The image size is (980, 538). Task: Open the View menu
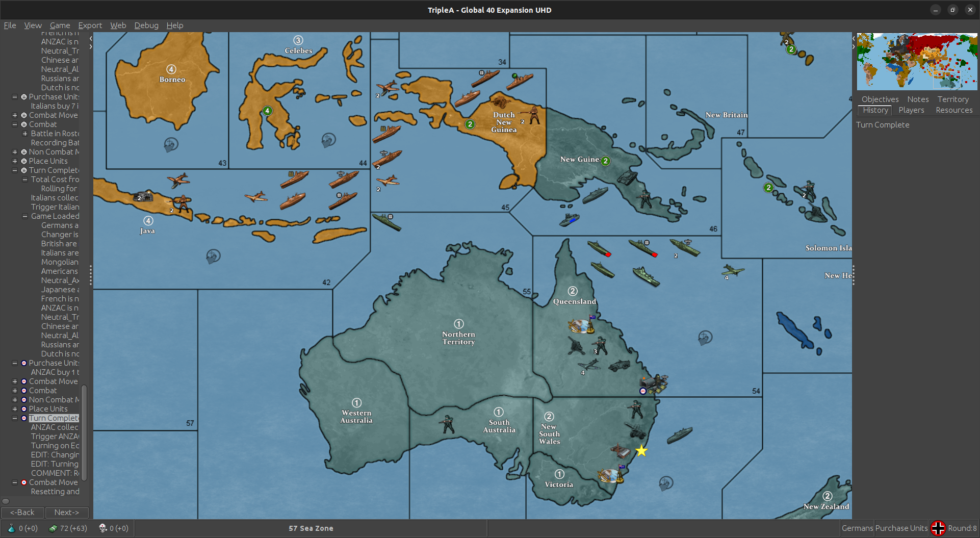(33, 25)
